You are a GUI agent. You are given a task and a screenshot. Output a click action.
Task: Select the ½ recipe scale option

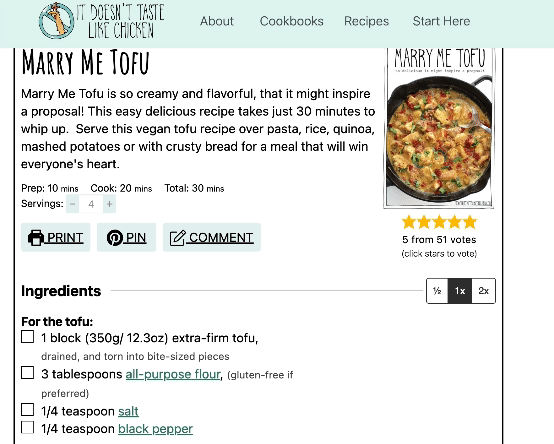(437, 291)
